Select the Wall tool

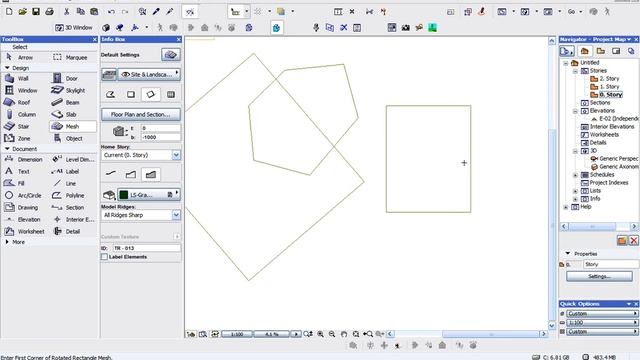(18, 78)
